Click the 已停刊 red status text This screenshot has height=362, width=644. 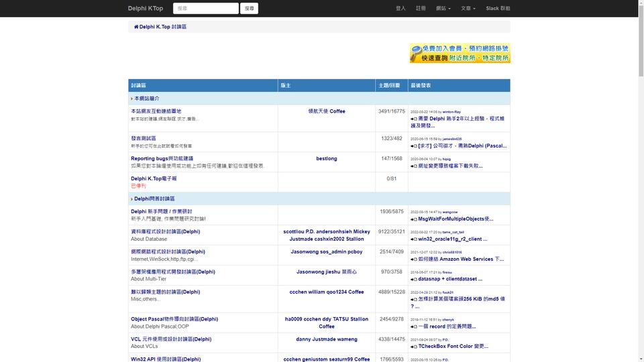coord(138,186)
